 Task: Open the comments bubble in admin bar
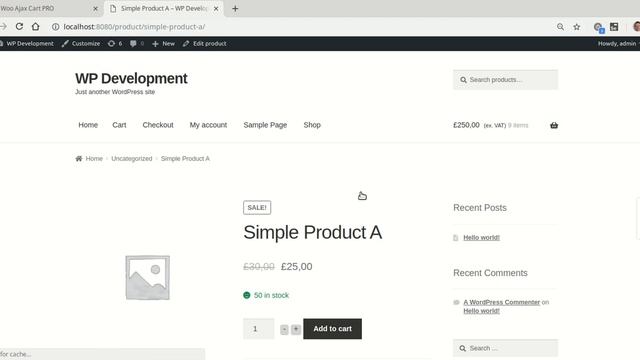click(x=137, y=43)
